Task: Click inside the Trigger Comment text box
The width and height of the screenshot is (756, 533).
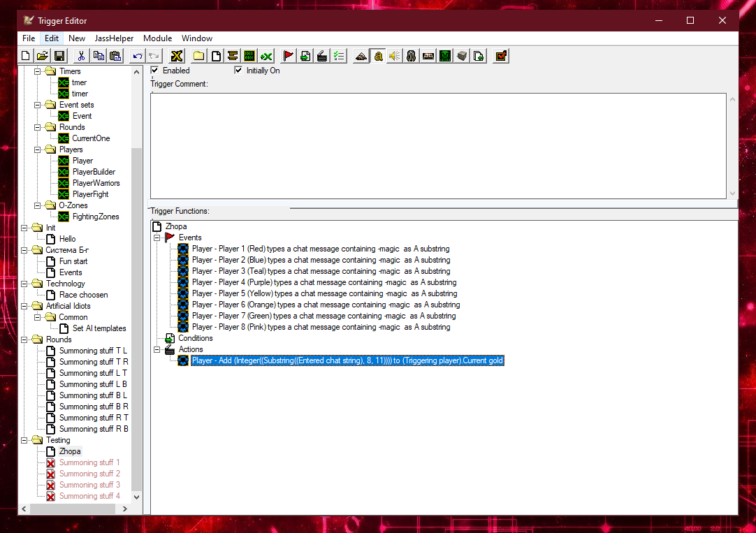Action: (x=438, y=145)
